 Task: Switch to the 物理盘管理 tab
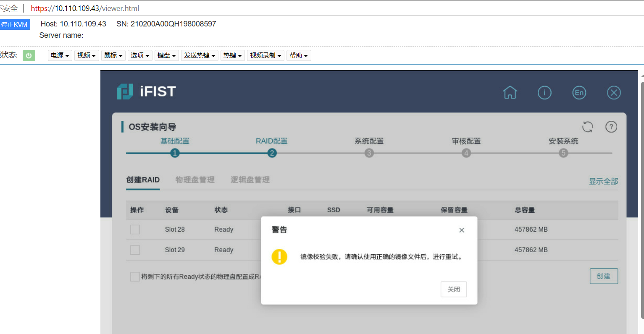195,180
